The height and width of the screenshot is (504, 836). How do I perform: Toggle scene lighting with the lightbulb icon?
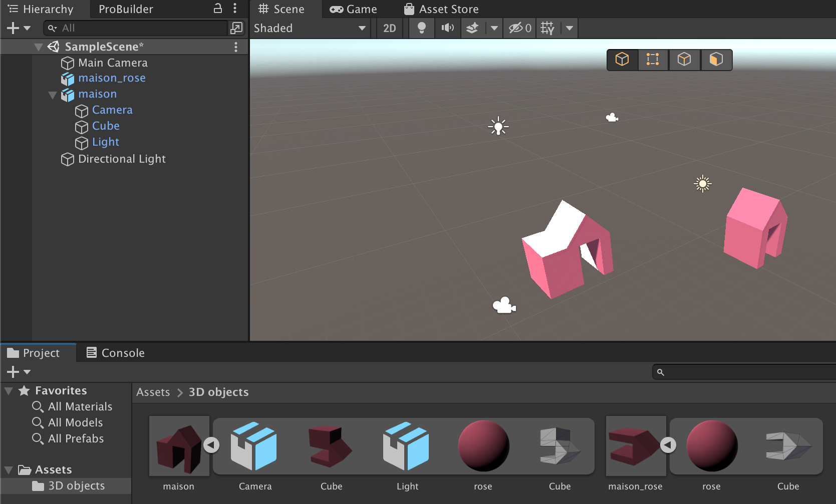coord(422,28)
